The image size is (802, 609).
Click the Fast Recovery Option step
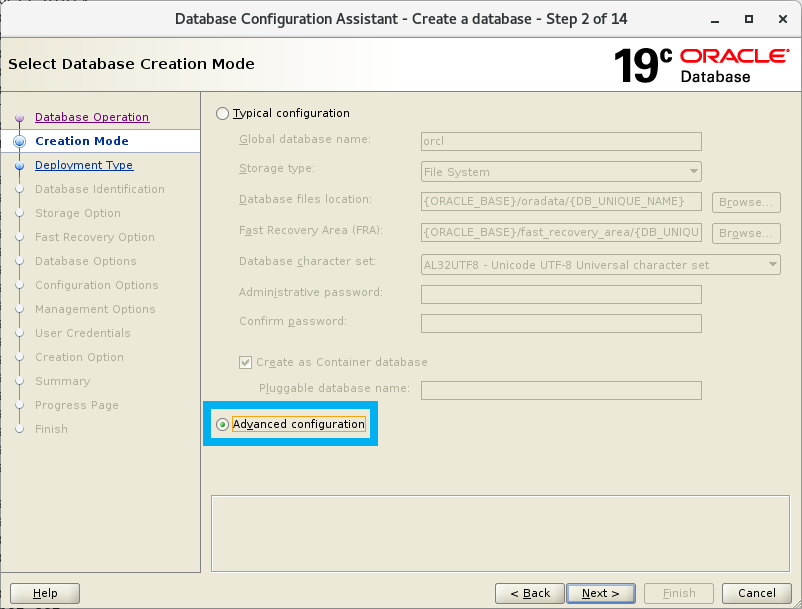95,237
